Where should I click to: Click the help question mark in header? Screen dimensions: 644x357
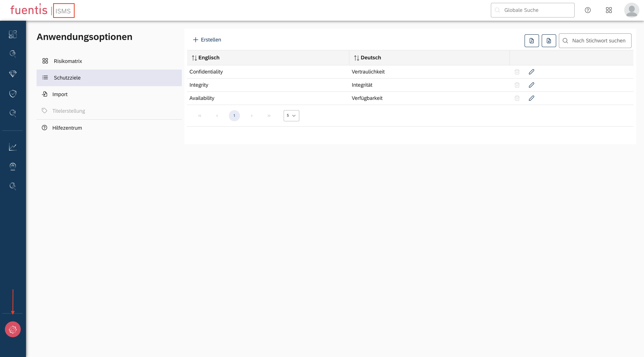pyautogui.click(x=587, y=10)
